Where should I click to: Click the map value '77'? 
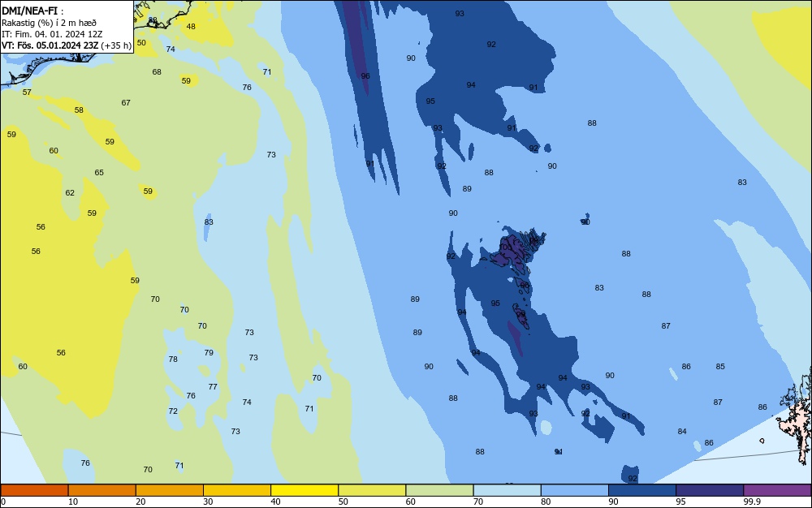click(213, 386)
